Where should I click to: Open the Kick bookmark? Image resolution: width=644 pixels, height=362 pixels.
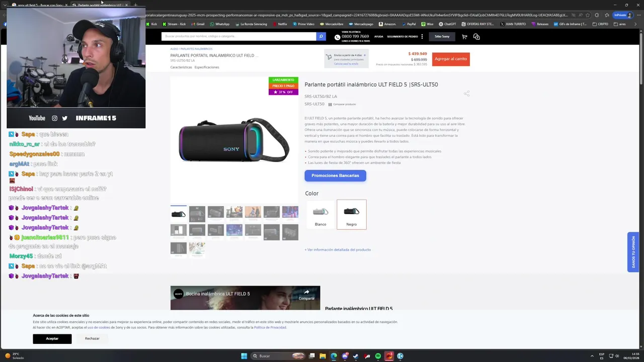[151, 24]
